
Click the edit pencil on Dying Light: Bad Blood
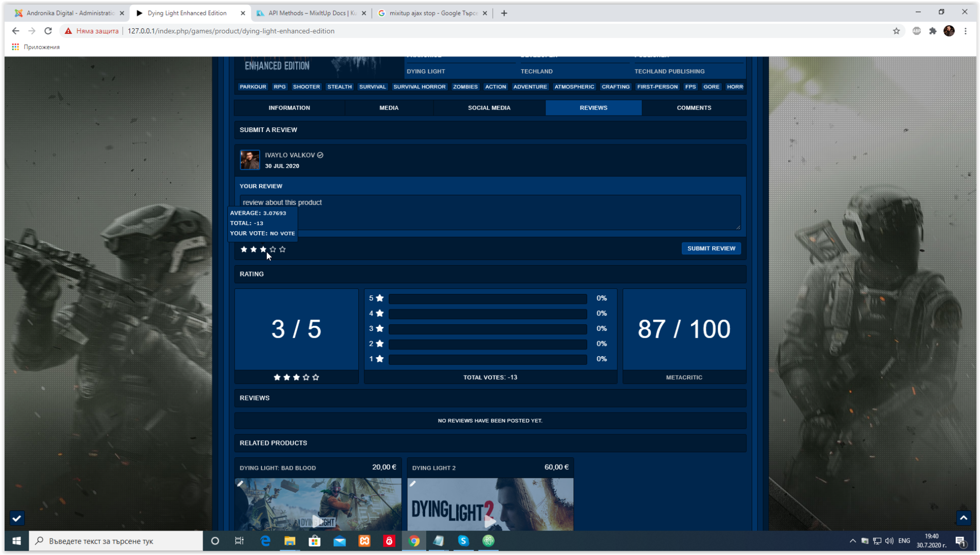(240, 484)
